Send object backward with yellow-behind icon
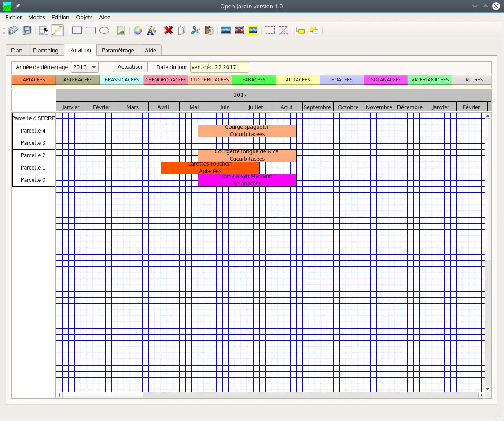504x421 pixels. click(x=314, y=30)
